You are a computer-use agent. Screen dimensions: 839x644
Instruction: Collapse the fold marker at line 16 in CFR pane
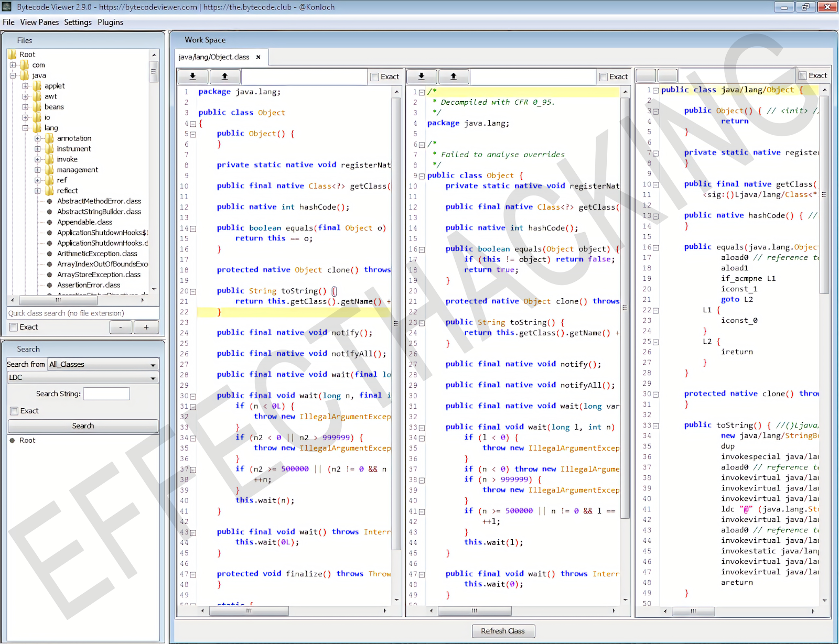[422, 249]
